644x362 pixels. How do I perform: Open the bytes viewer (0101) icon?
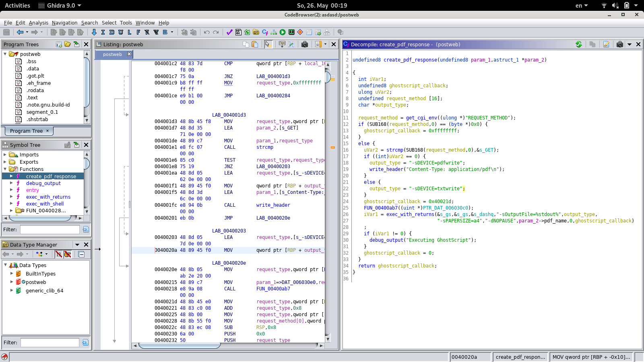(x=238, y=32)
